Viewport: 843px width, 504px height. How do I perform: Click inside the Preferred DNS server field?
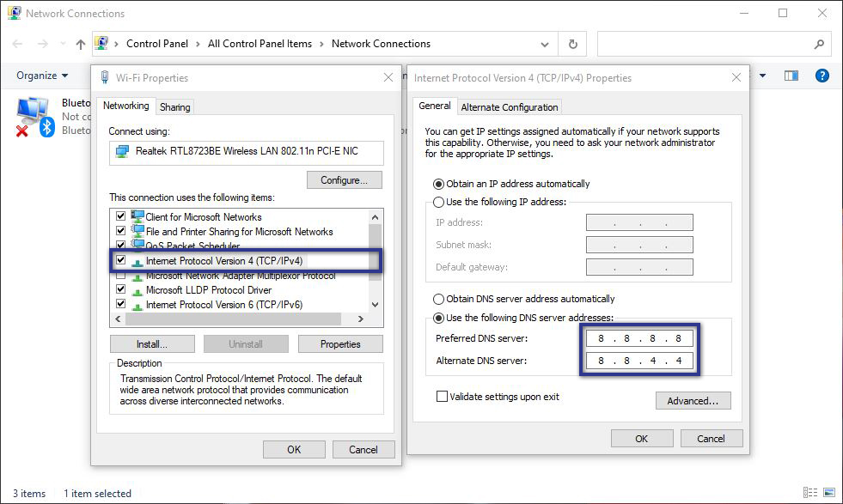click(639, 337)
